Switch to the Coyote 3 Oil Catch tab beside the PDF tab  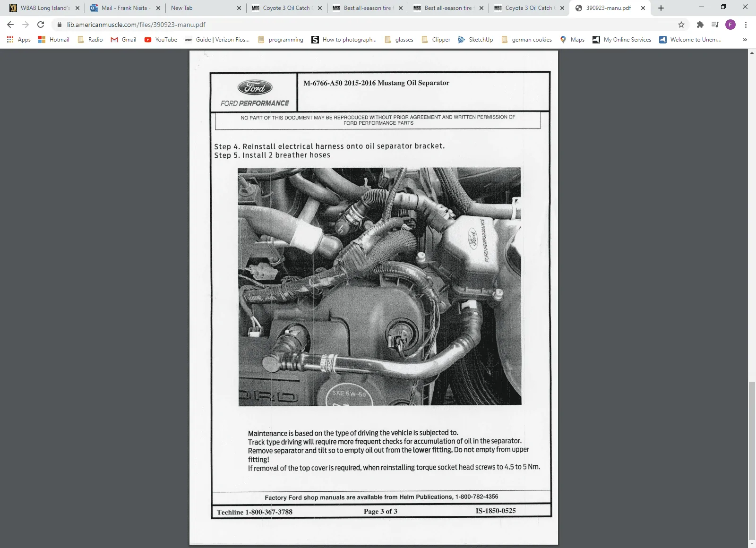click(x=530, y=8)
